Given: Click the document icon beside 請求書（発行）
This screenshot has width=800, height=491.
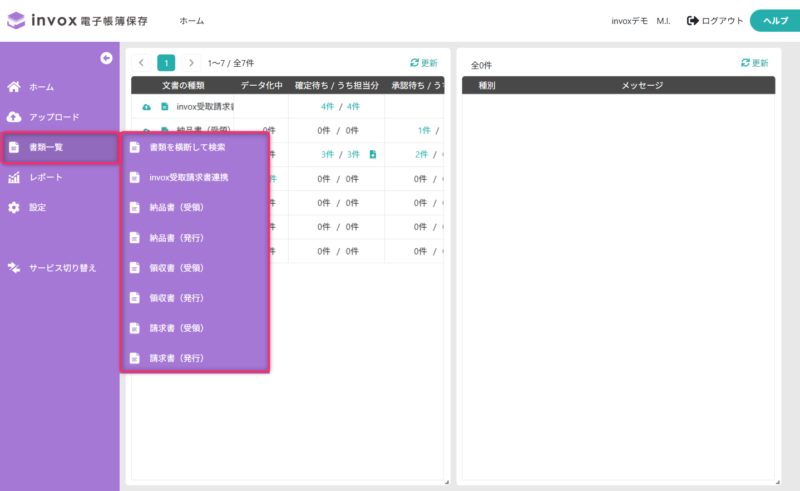Looking at the screenshot, I should point(135,358).
